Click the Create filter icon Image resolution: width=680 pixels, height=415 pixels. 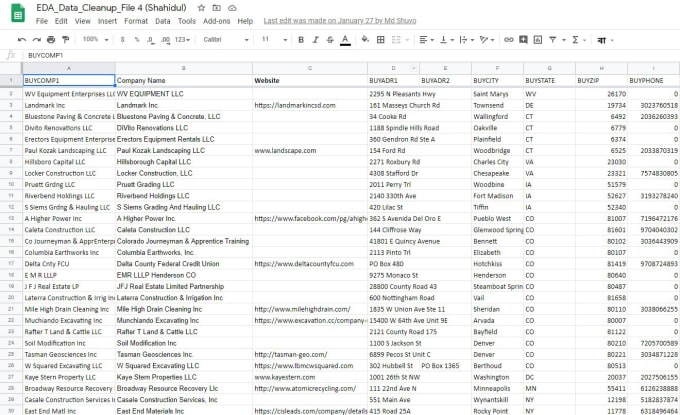[x=552, y=39]
